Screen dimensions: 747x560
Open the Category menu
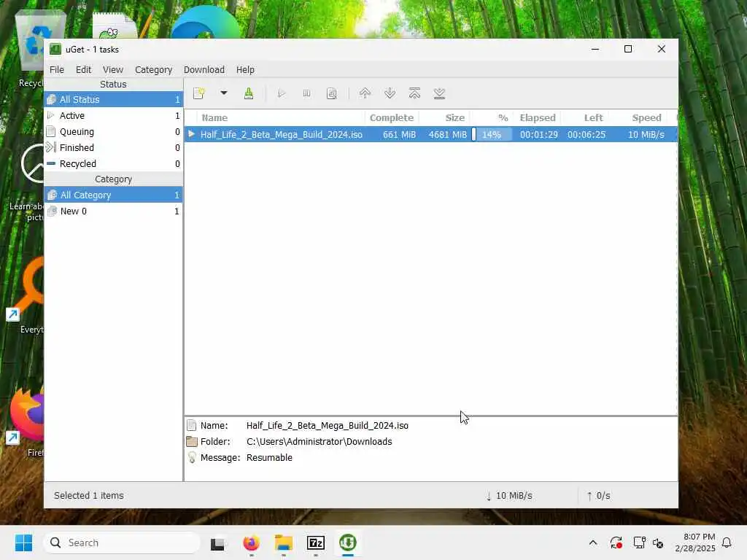point(153,69)
